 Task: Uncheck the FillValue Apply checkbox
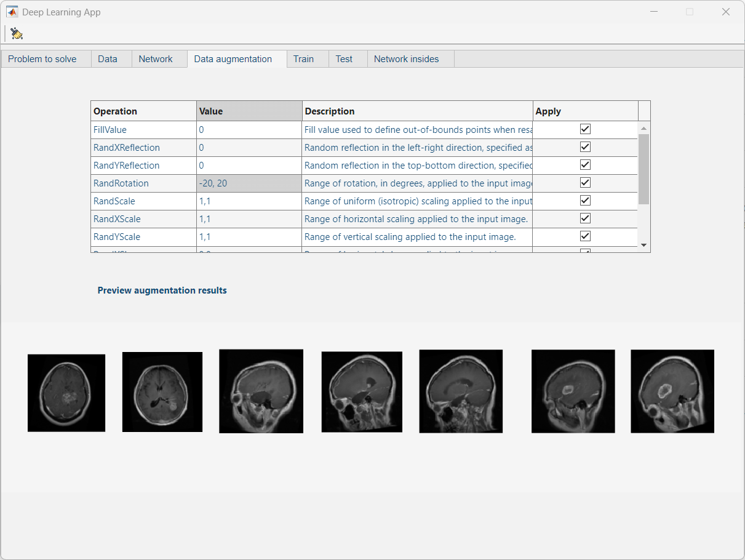click(585, 129)
